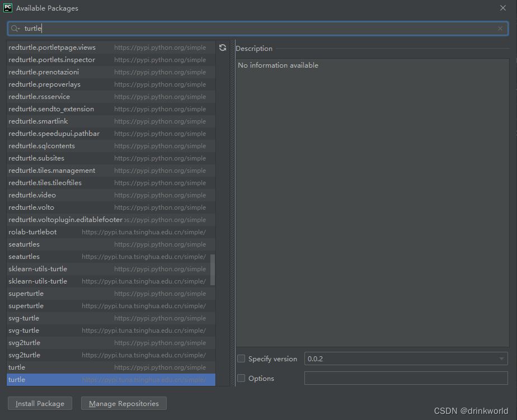
Task: Open Manage Repositories
Action: pyautogui.click(x=124, y=403)
